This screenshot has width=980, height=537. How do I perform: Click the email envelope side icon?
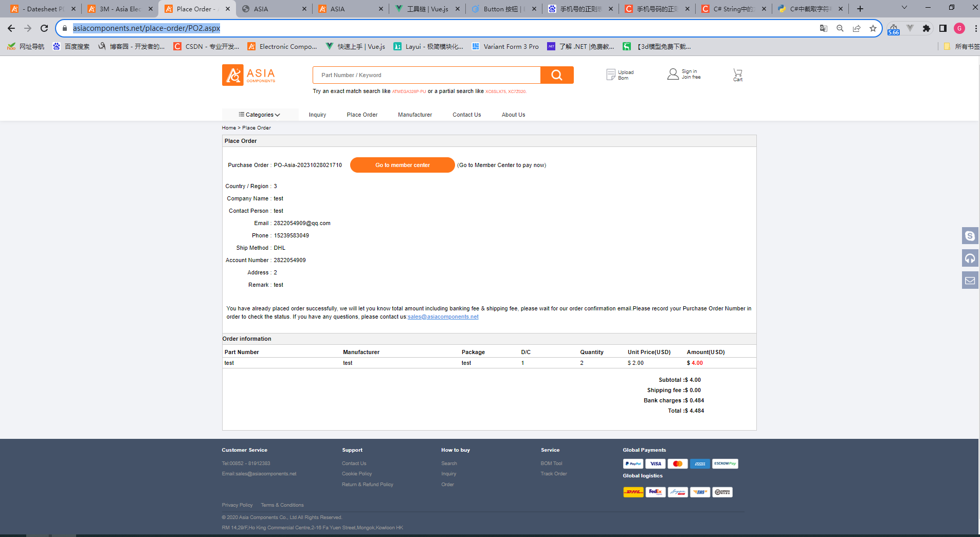point(970,281)
